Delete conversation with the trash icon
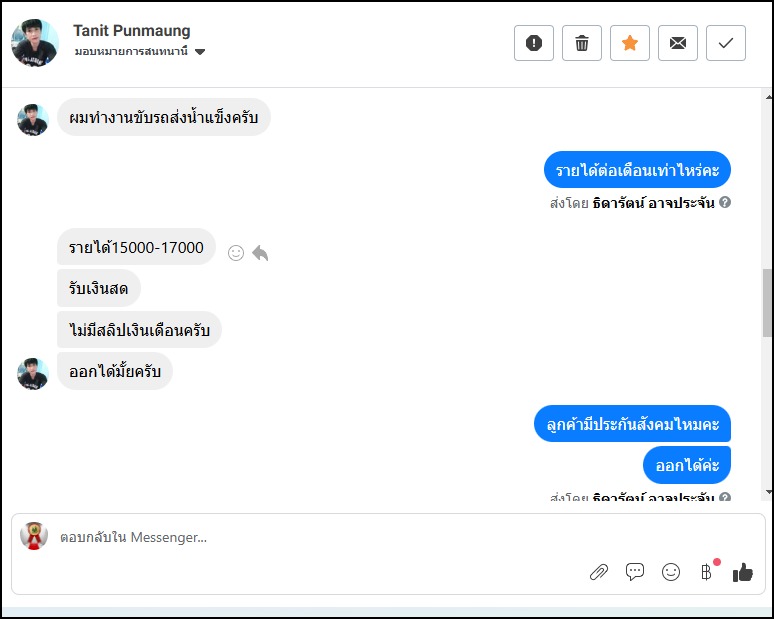 point(582,43)
